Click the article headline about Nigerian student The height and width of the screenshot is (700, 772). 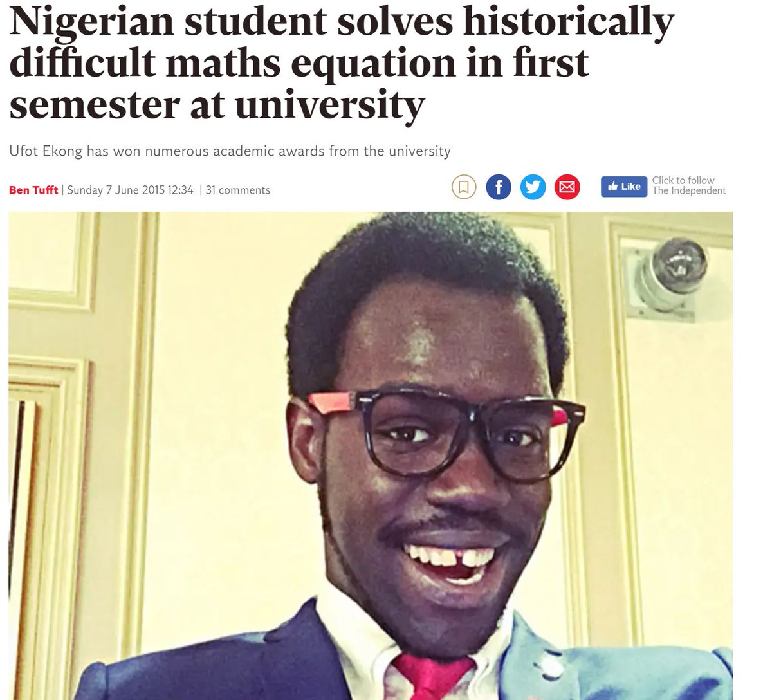[x=342, y=63]
